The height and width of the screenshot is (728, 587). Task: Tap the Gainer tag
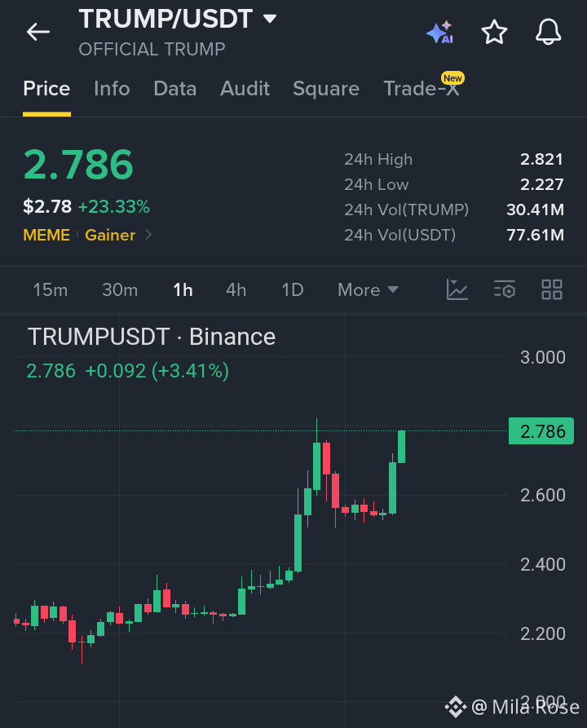[110, 235]
